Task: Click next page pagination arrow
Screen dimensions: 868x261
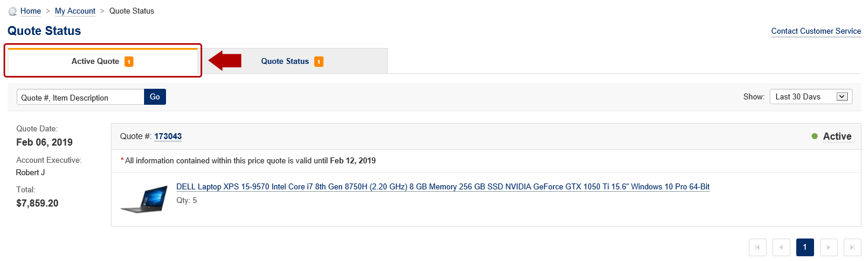Action: (829, 247)
